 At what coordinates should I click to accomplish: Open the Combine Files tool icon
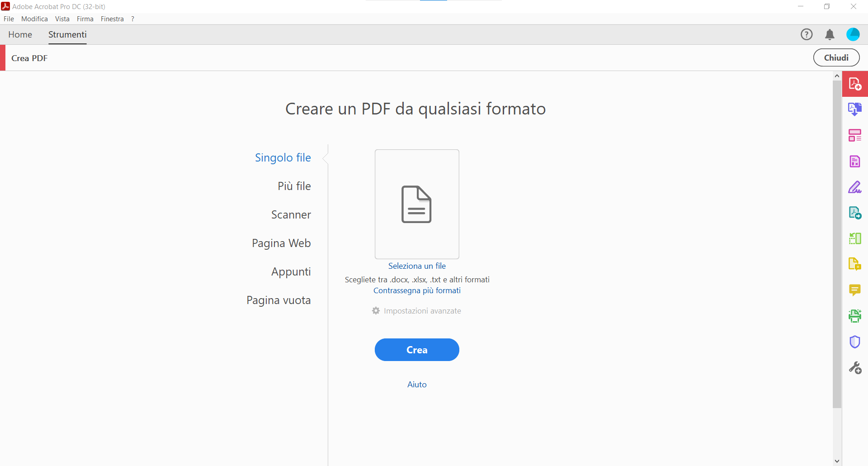(x=855, y=109)
